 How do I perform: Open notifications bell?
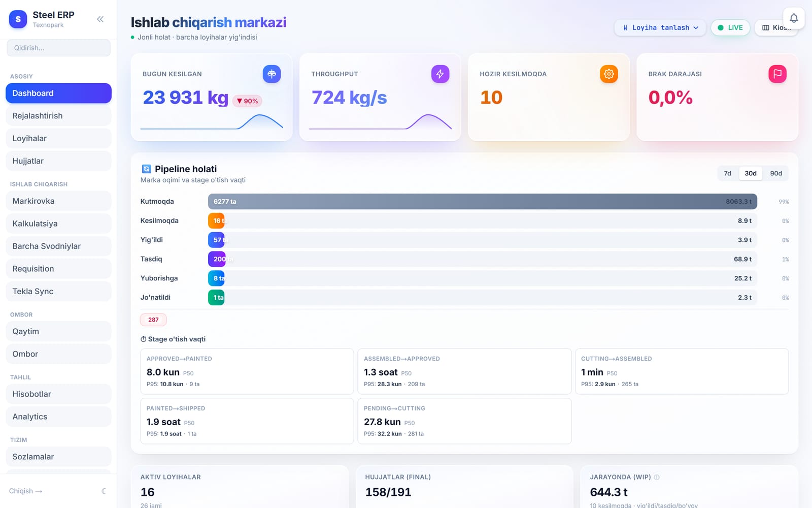(x=794, y=18)
